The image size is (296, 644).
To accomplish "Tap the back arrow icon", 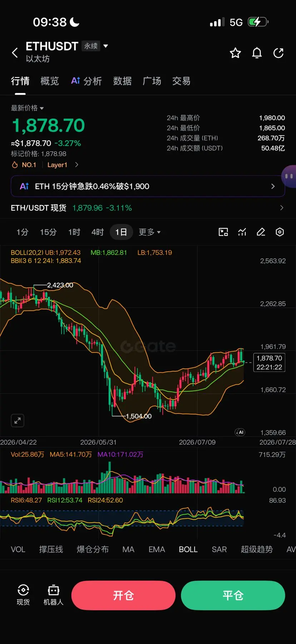I will 15,53.
